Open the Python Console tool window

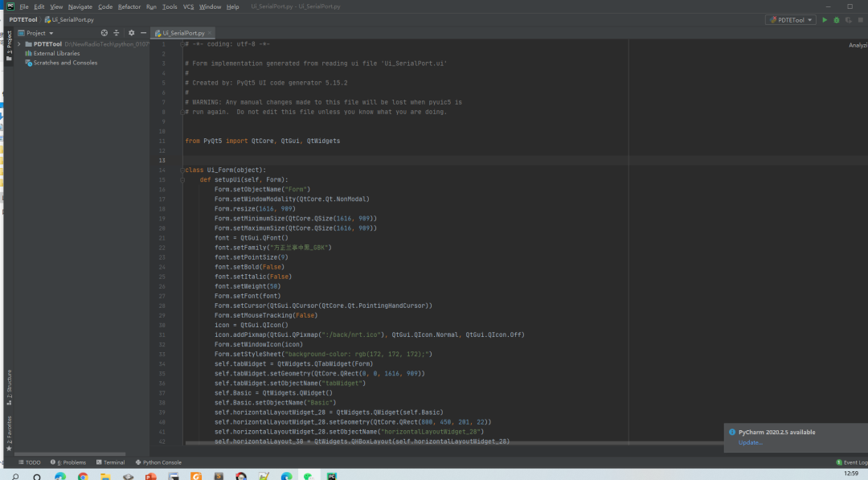[158, 462]
